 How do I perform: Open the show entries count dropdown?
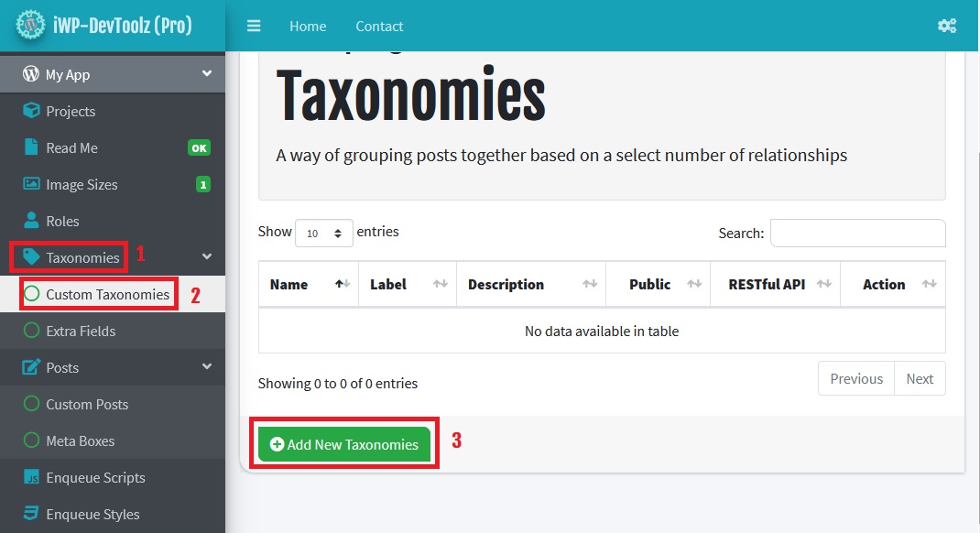point(324,234)
